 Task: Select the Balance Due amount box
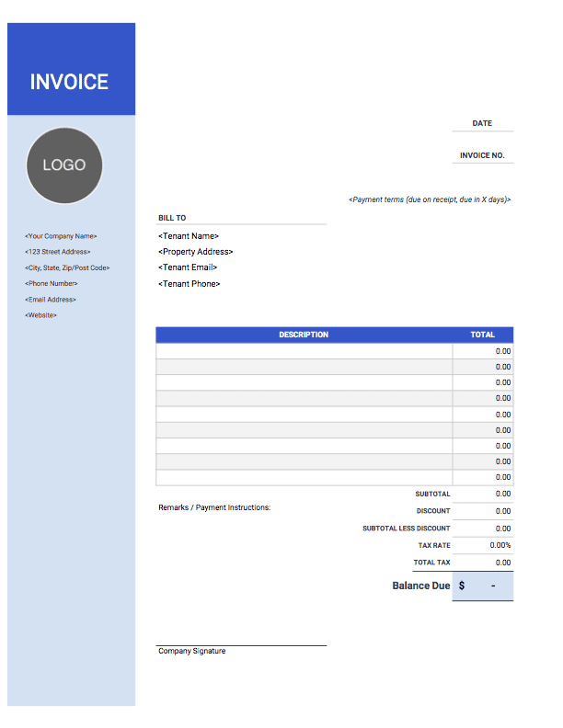[483, 586]
